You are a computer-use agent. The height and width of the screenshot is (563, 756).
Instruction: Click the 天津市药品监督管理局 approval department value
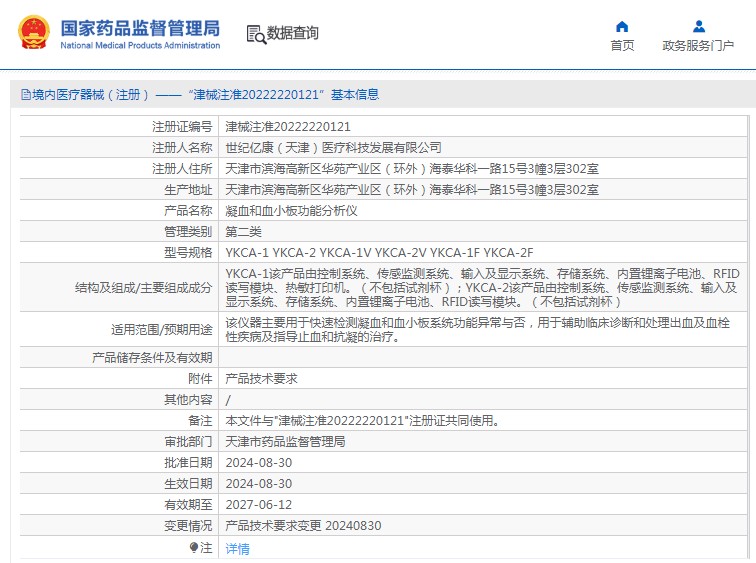point(285,441)
